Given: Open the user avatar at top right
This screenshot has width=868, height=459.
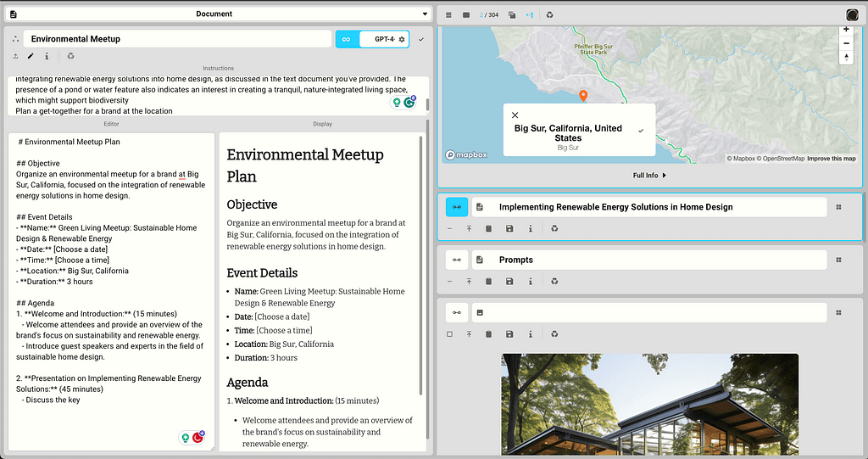Looking at the screenshot, I should 853,15.
